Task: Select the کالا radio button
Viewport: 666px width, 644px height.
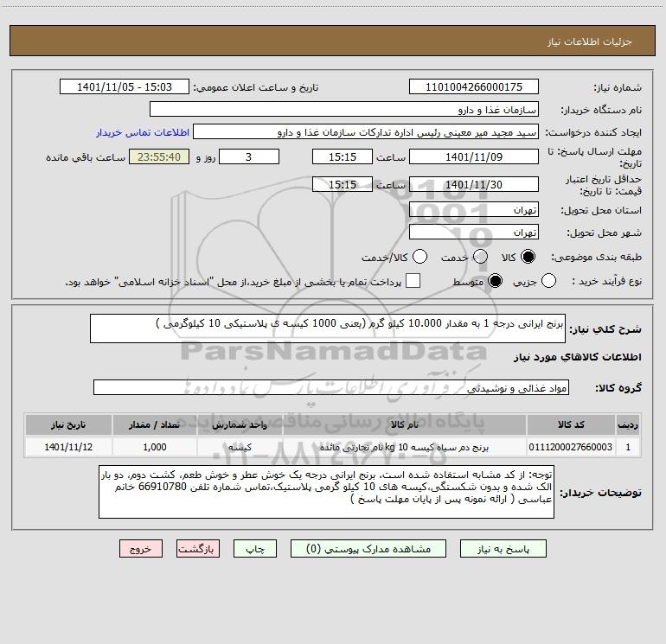Action: [x=528, y=257]
